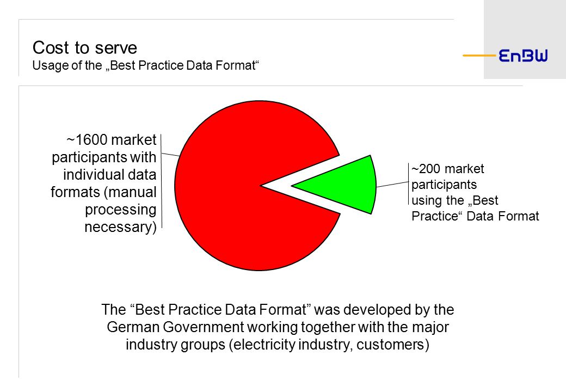Click the leader line to the red slice

[170, 155]
